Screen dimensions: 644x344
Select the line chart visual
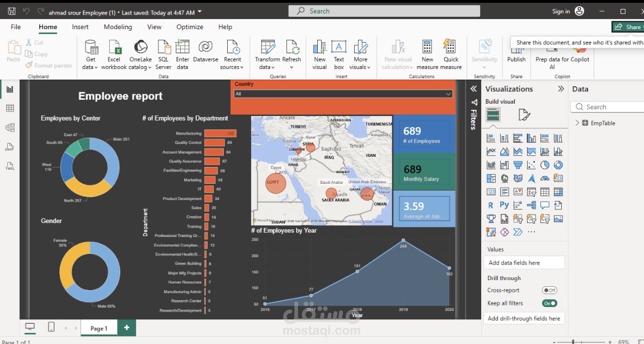[491, 152]
